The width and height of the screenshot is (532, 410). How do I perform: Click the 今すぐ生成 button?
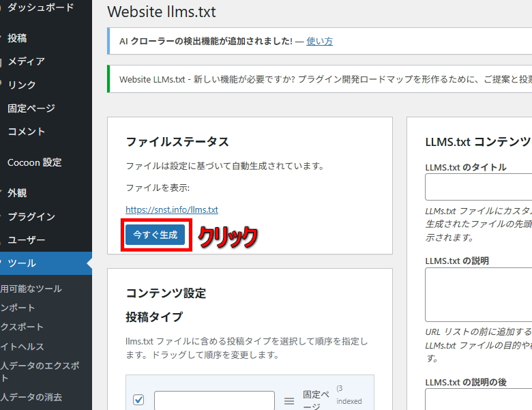[x=155, y=235]
